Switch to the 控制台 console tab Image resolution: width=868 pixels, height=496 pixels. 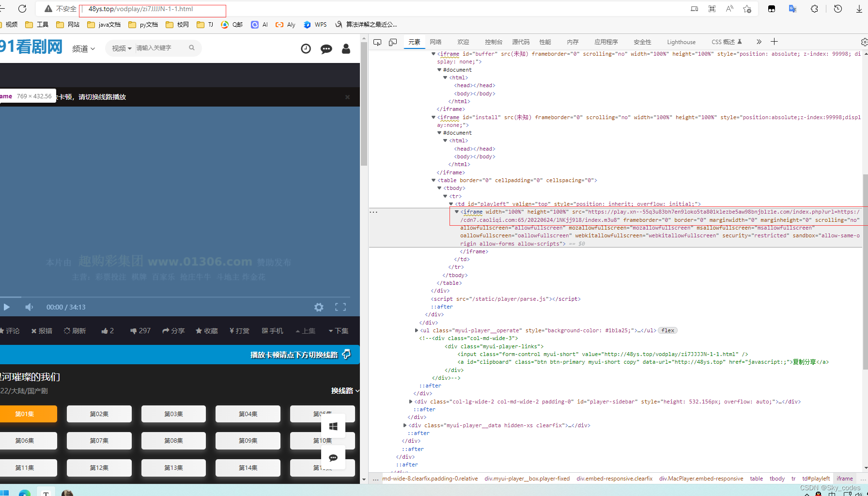[494, 42]
